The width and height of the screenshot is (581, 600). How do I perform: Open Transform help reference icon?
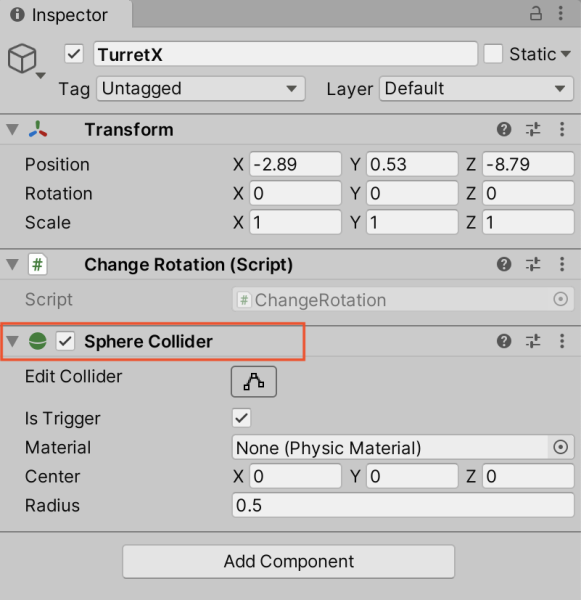click(x=504, y=129)
